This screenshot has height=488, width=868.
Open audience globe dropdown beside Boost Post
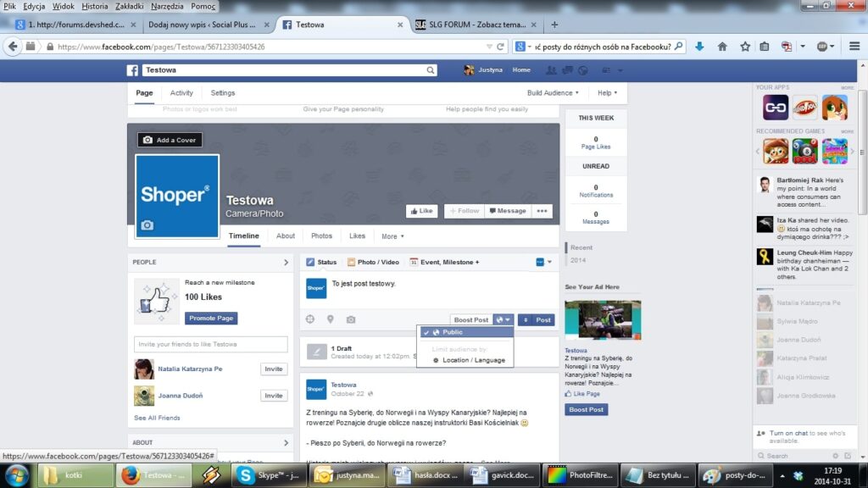click(x=504, y=319)
